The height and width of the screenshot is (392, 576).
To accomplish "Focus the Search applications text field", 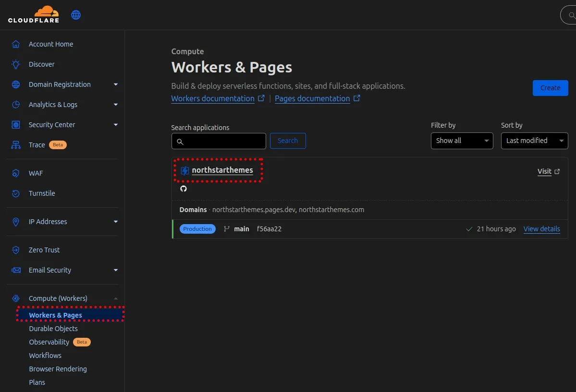I will pos(219,141).
